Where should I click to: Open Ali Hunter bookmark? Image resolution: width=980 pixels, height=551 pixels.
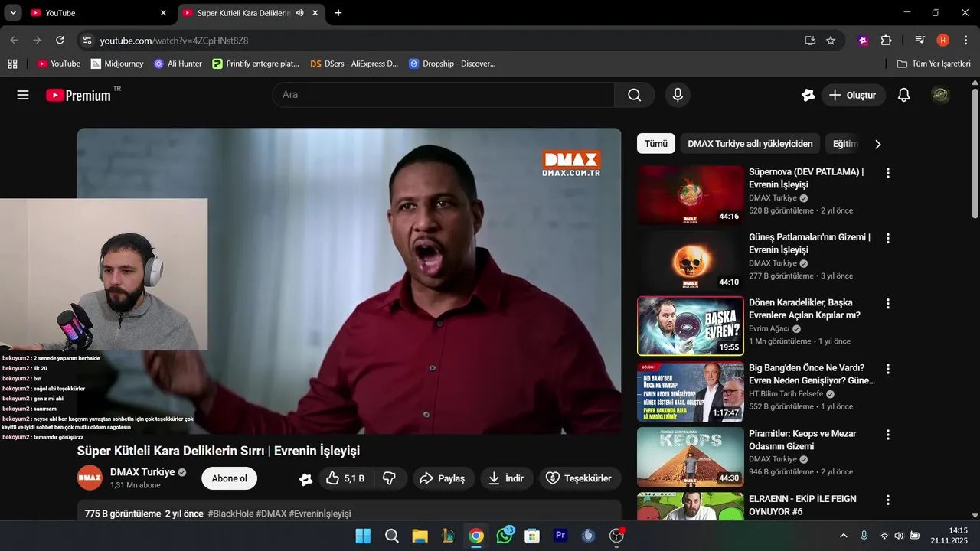pyautogui.click(x=178, y=64)
